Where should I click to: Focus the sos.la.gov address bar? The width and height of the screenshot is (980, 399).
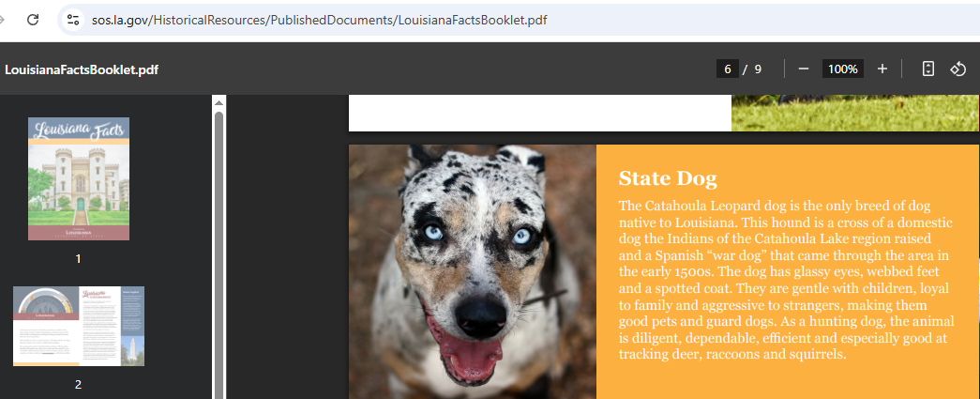click(319, 20)
